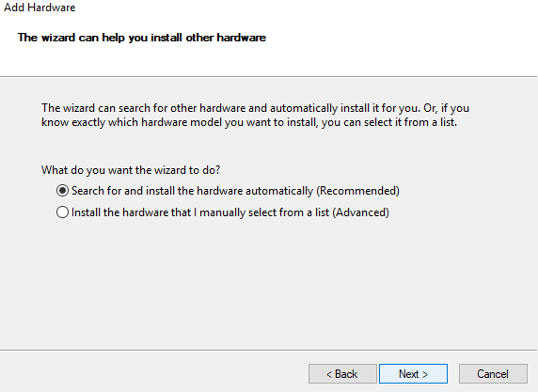This screenshot has width=538, height=392.
Task: Click the less-than arrow on Back button
Action: [x=329, y=374]
